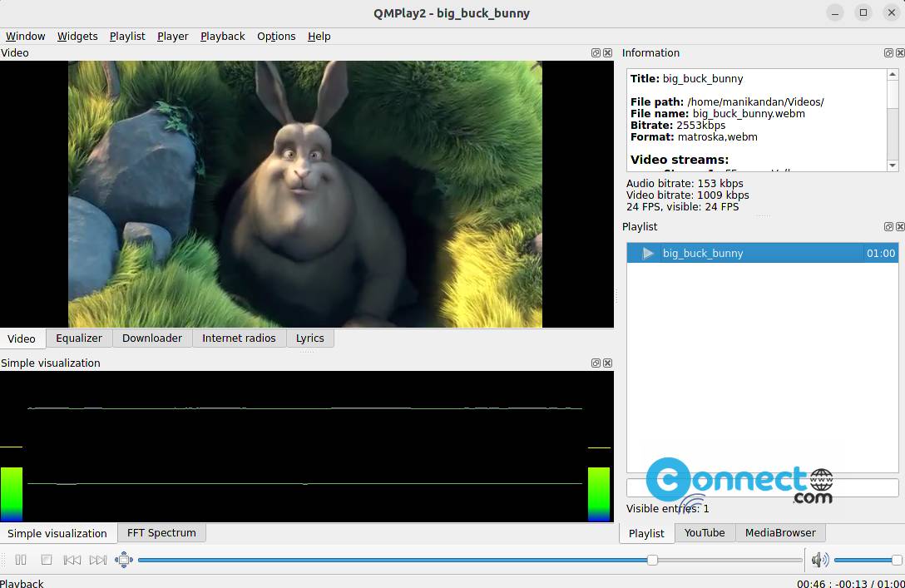Image resolution: width=905 pixels, height=588 pixels.
Task: Click the 'Format: matroska,webm' info line
Action: point(694,136)
